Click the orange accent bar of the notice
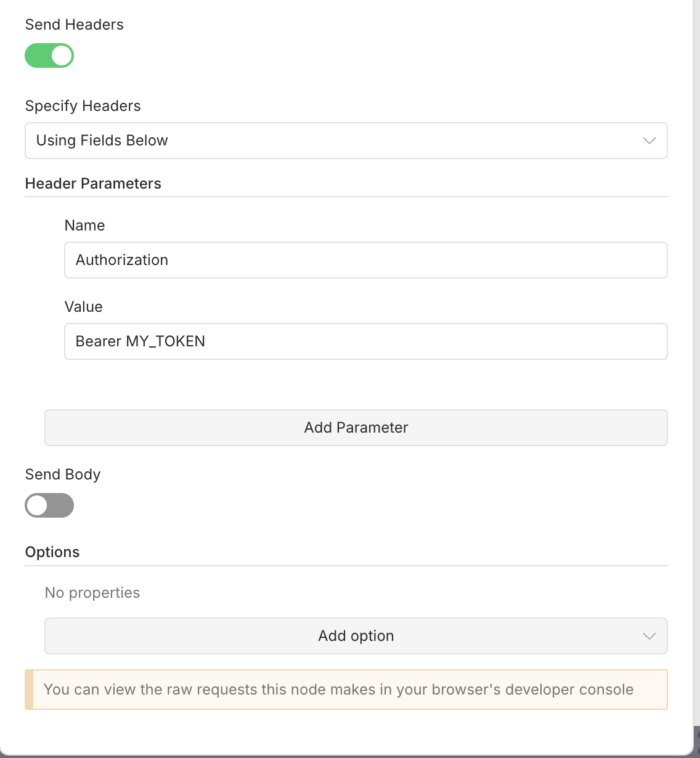Screen dimensions: 700x758 [29, 690]
